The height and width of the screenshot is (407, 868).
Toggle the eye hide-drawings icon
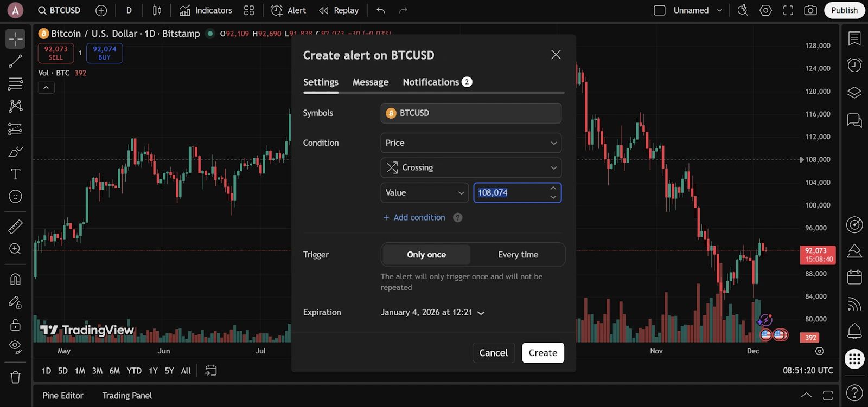click(x=15, y=346)
